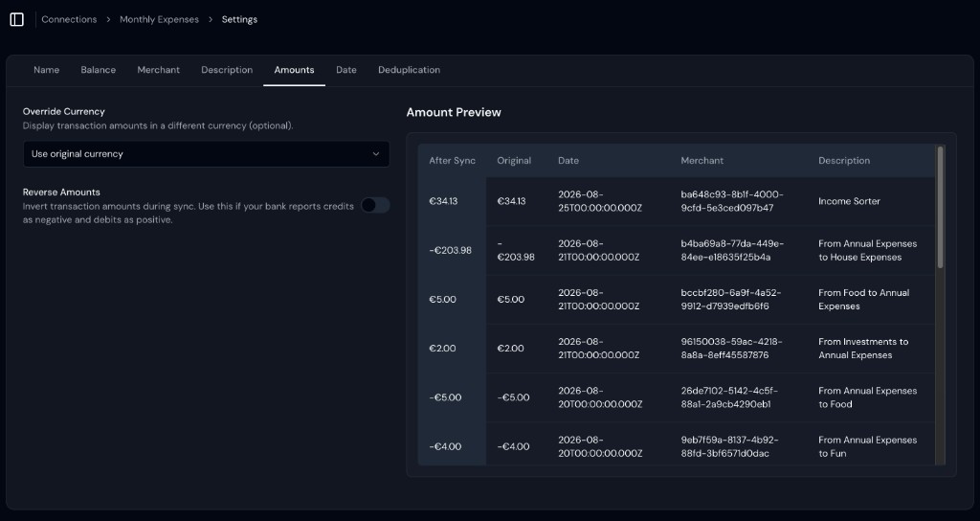
Task: Open Monthly Expenses breadcrumb link
Action: click(159, 19)
